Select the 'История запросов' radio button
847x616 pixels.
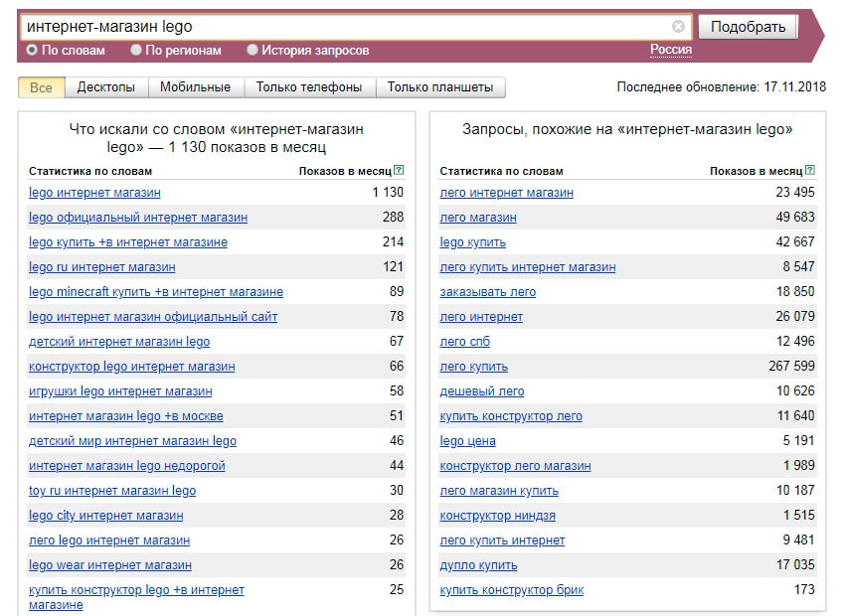coord(253,50)
